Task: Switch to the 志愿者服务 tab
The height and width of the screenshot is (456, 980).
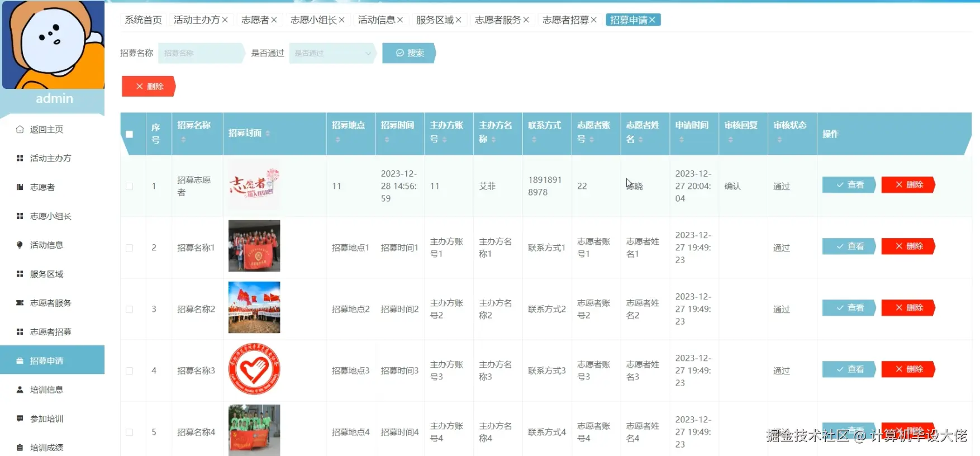Action: click(x=498, y=20)
